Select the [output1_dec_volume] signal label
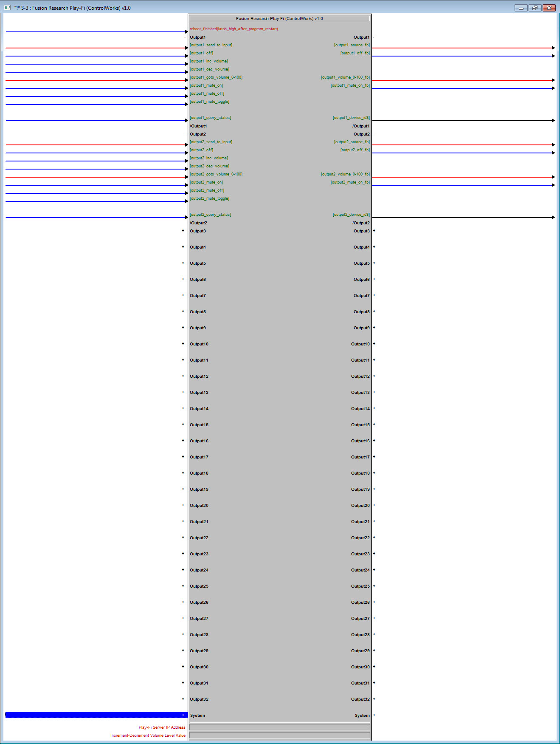The image size is (560, 744). point(209,69)
